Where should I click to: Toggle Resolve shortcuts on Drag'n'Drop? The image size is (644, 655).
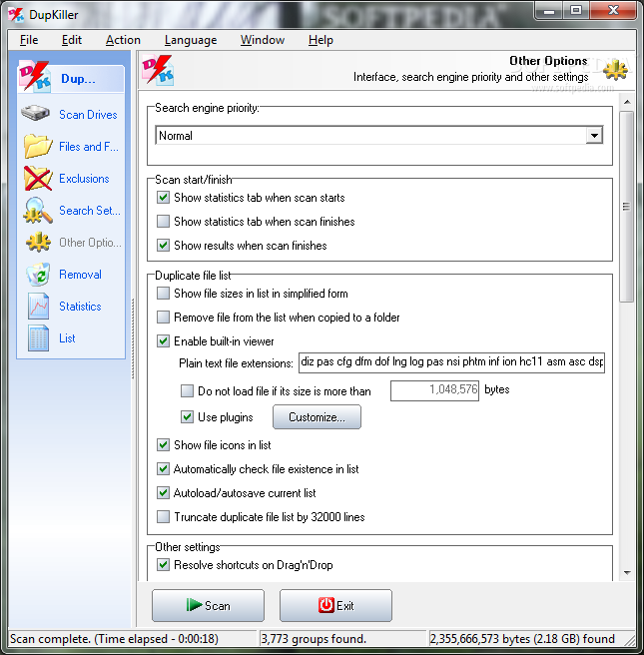point(163,565)
